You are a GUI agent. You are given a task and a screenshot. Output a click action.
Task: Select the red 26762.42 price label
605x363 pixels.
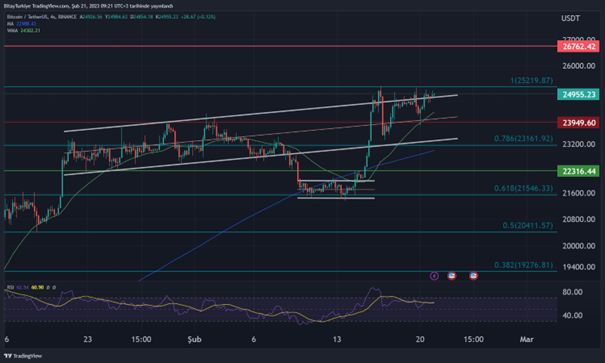[578, 47]
